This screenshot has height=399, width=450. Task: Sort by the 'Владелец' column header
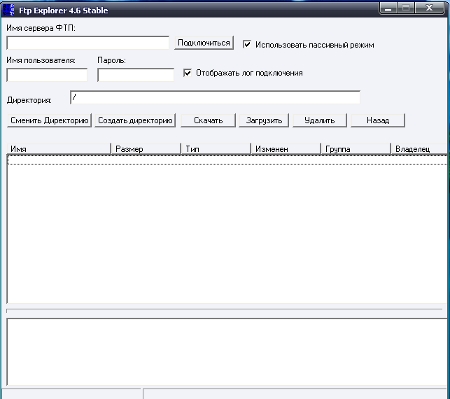419,149
